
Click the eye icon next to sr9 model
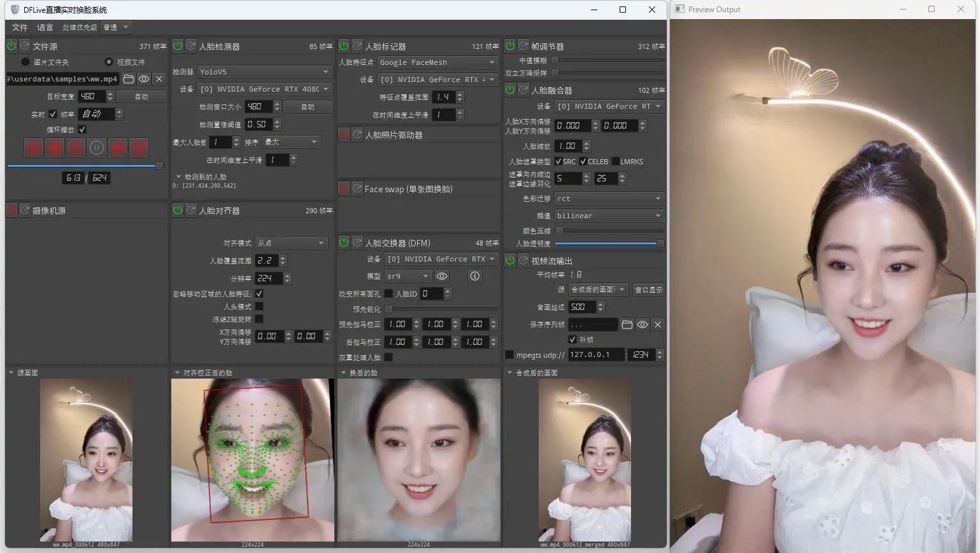click(x=442, y=276)
